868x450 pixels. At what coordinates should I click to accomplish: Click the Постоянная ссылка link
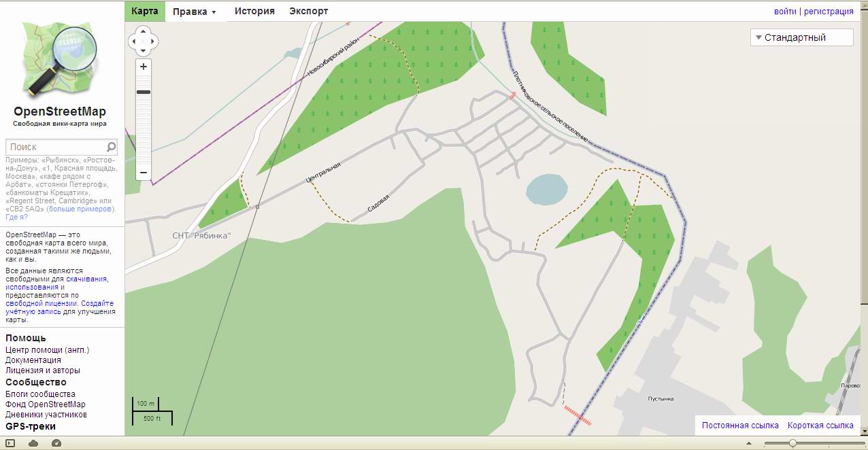[x=740, y=426]
